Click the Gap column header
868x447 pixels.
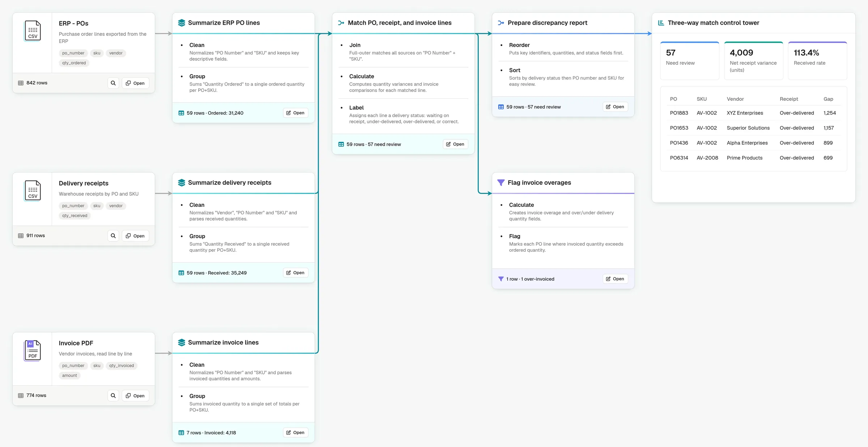point(828,99)
